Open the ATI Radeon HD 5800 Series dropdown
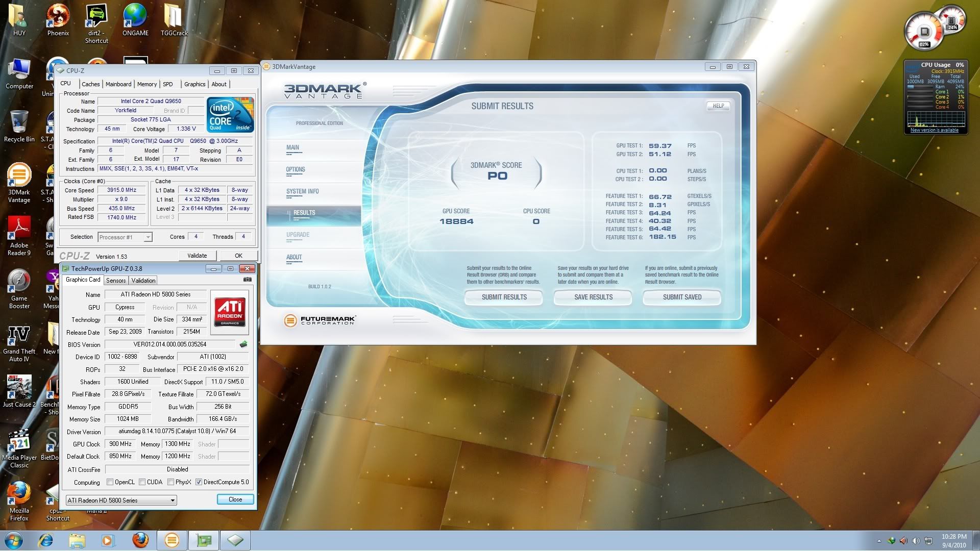This screenshot has width=980, height=551. (x=121, y=500)
